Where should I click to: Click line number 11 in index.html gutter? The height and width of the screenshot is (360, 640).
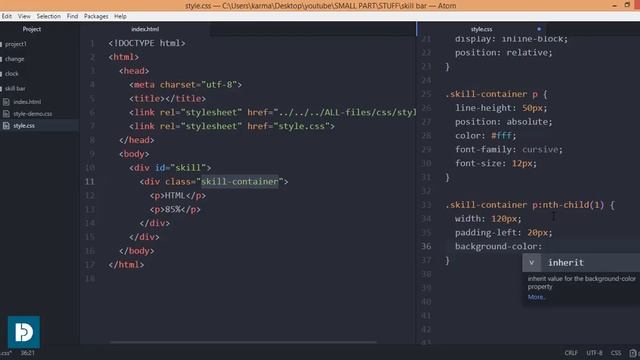point(89,182)
